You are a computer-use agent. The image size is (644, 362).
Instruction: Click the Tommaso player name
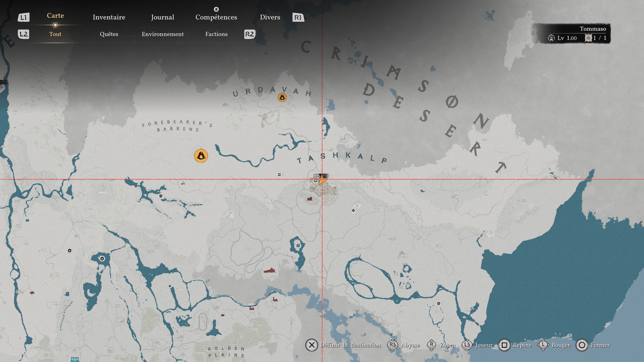(x=593, y=29)
